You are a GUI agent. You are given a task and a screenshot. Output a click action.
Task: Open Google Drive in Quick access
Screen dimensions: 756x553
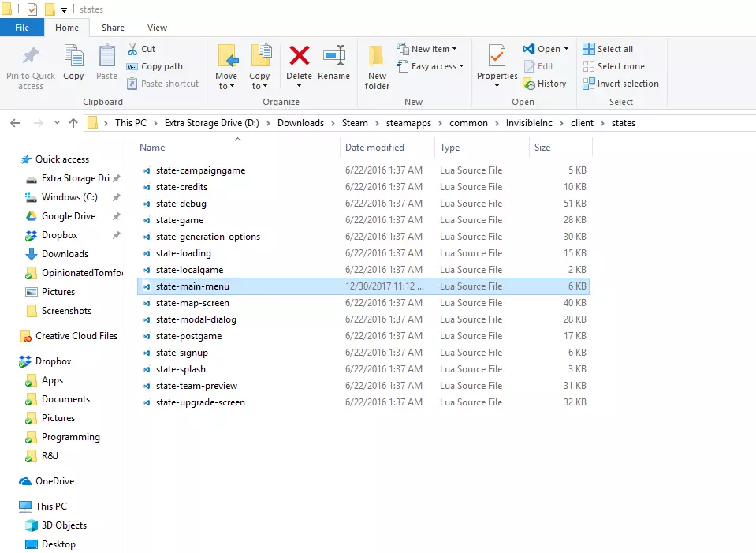click(69, 216)
